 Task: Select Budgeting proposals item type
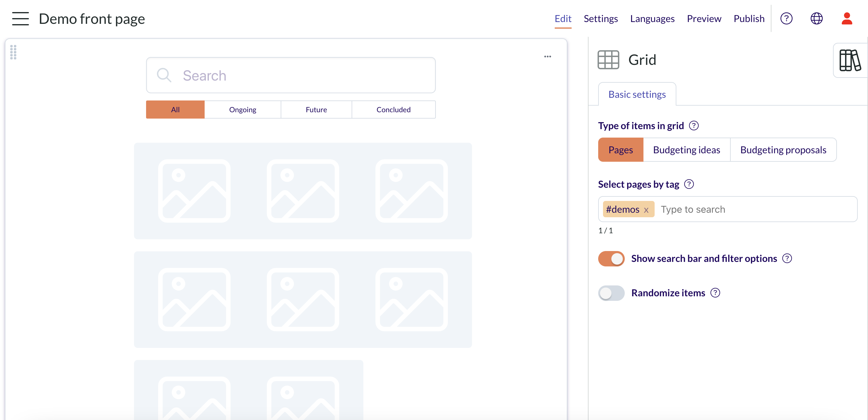tap(783, 150)
